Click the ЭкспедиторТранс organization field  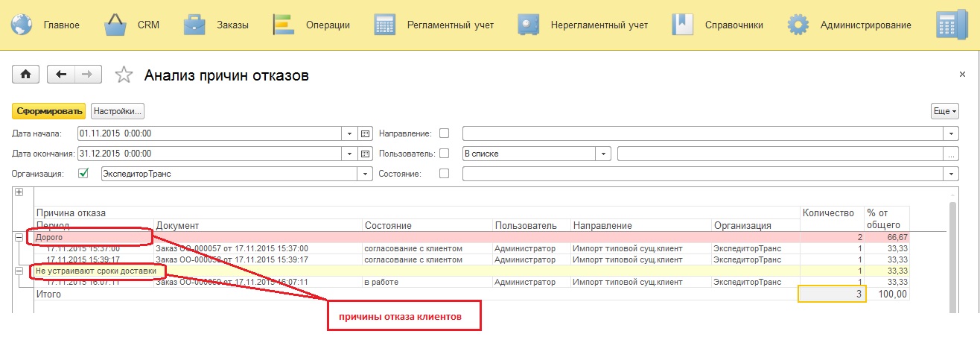click(x=229, y=174)
